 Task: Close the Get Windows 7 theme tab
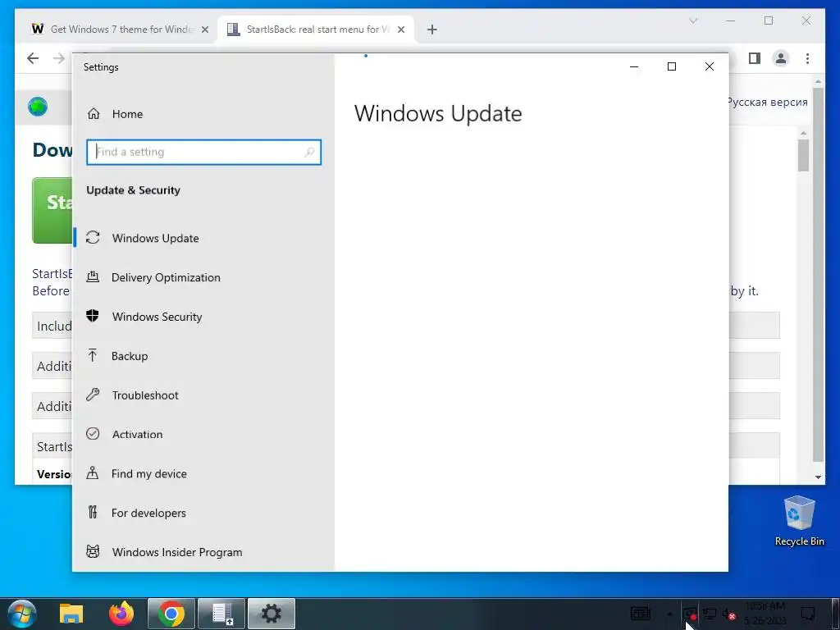204,30
